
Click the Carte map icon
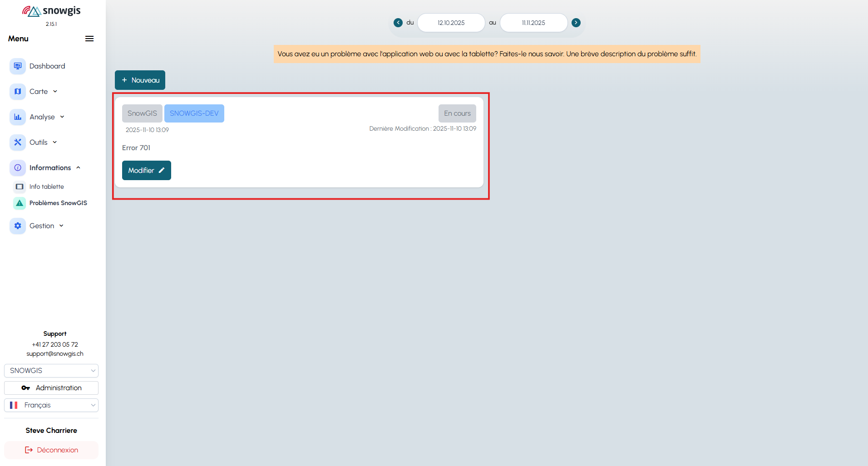click(18, 92)
